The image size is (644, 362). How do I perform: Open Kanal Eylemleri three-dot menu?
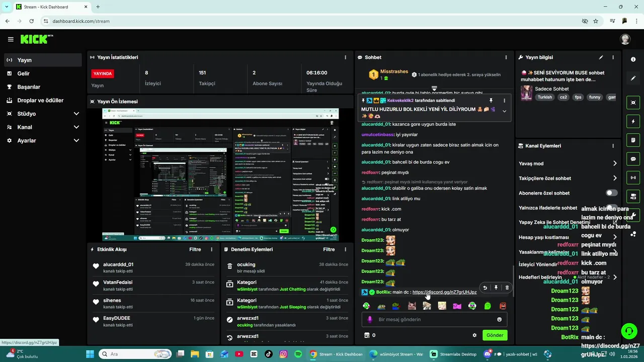click(613, 146)
